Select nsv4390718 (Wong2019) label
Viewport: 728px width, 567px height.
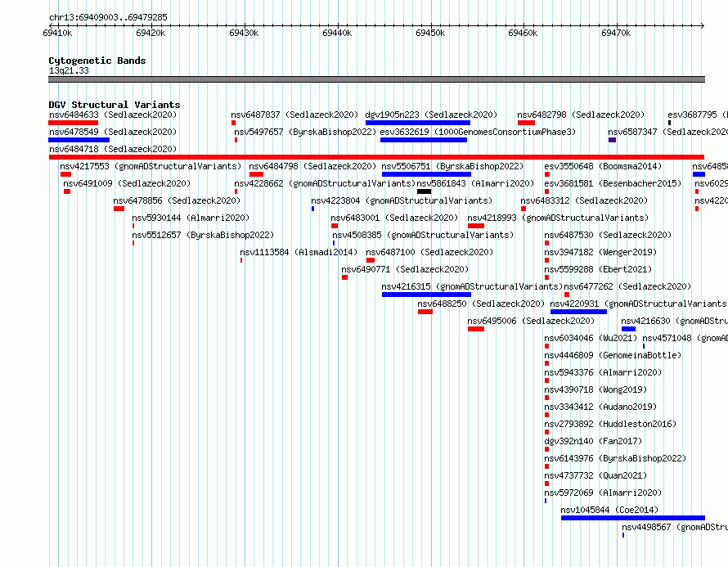tap(595, 389)
